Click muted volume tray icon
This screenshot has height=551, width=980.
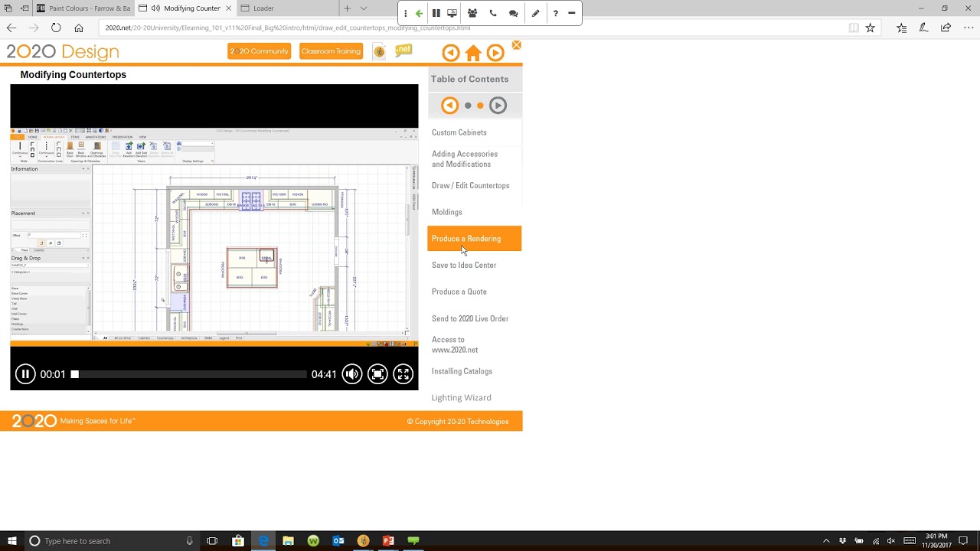(892, 541)
